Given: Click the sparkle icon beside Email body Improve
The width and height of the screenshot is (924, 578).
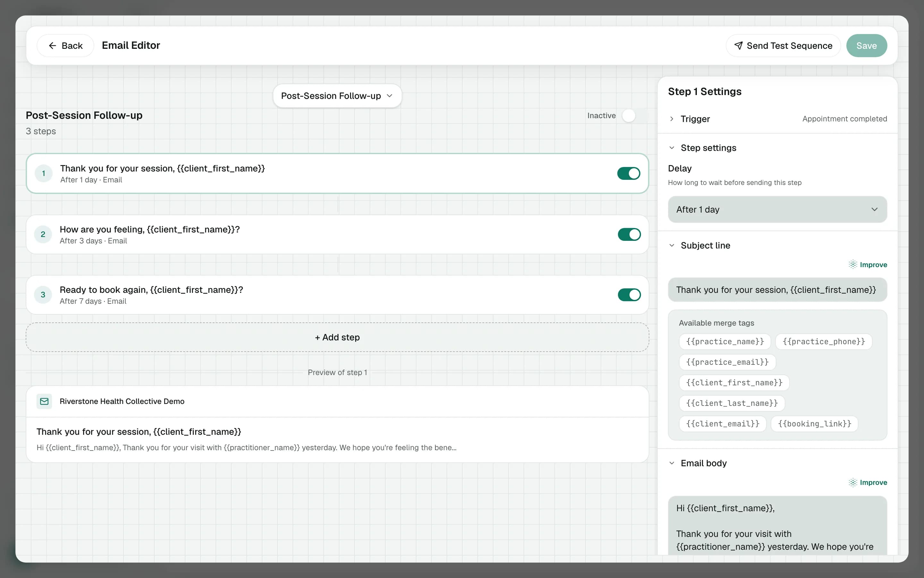Looking at the screenshot, I should (852, 482).
